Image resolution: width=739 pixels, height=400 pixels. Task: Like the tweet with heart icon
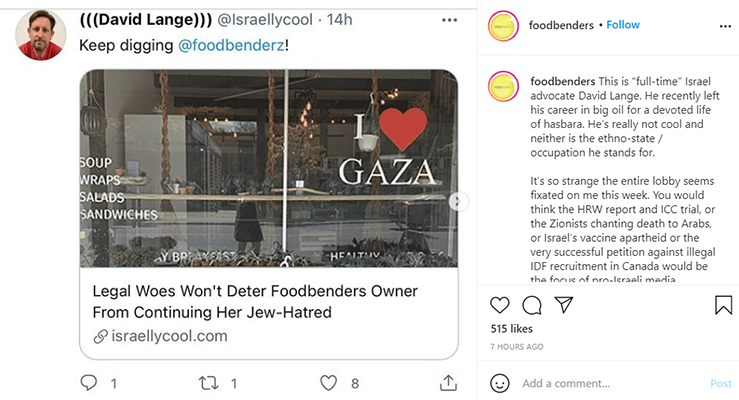click(x=328, y=382)
